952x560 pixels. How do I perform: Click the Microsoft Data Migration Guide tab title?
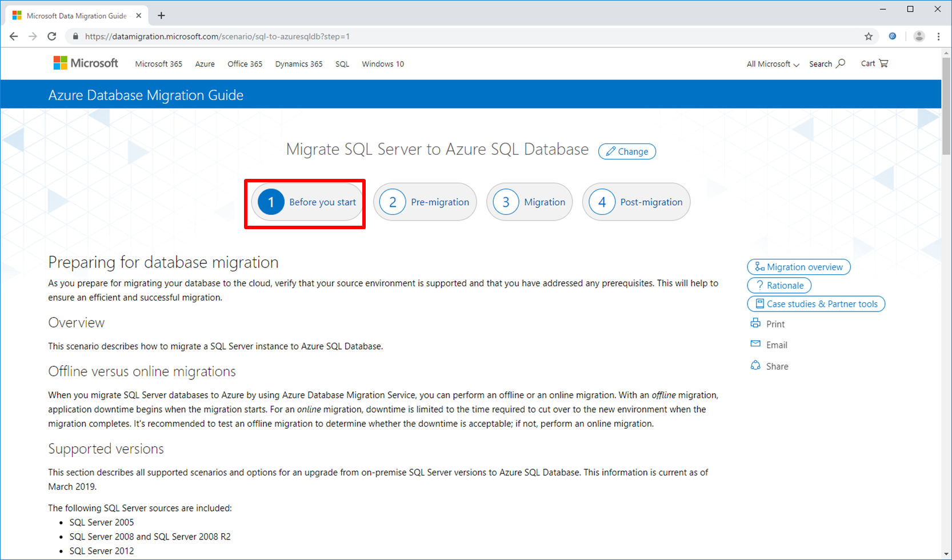tap(77, 16)
